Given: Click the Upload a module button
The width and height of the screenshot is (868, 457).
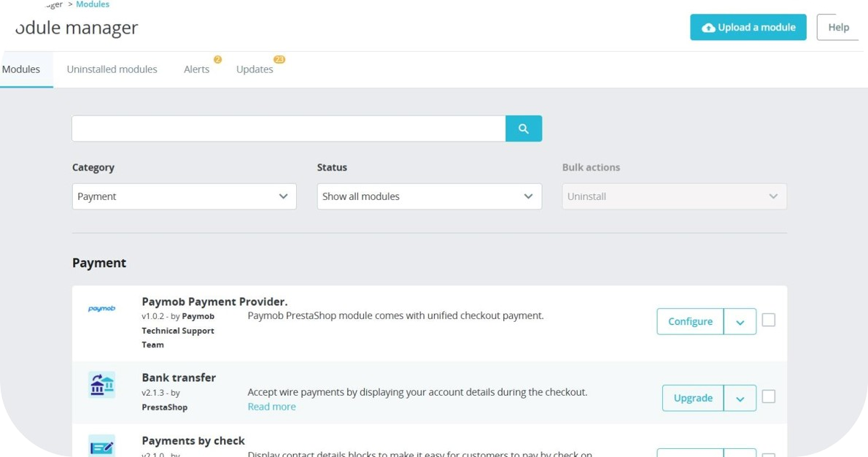Looking at the screenshot, I should (748, 27).
